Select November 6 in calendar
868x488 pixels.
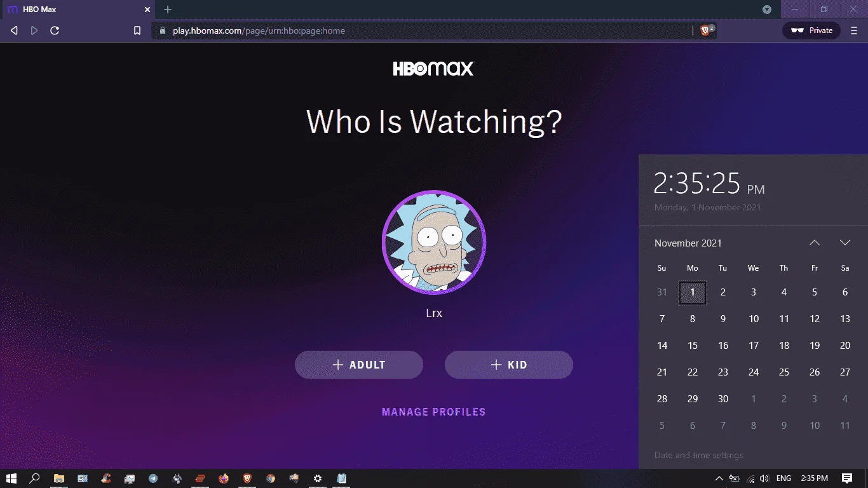845,292
